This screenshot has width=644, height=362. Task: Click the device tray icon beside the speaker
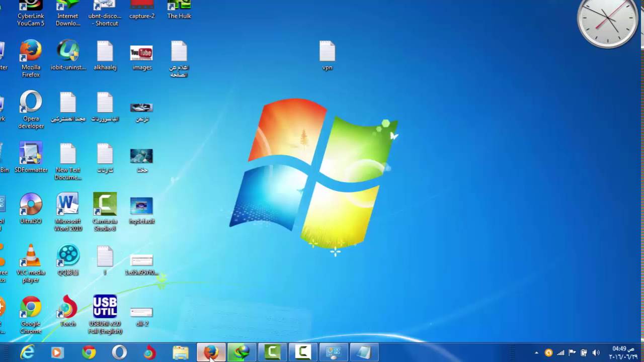[584, 353]
